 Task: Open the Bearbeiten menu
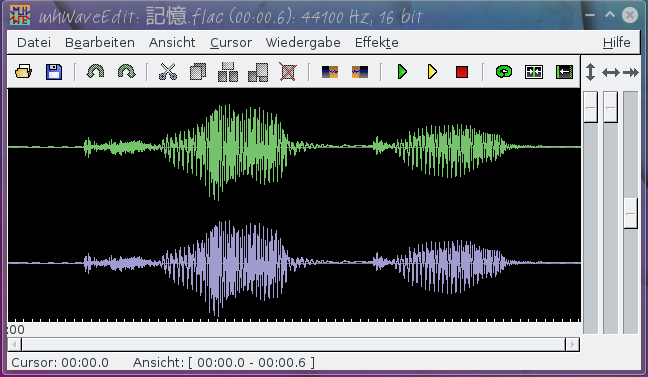100,43
